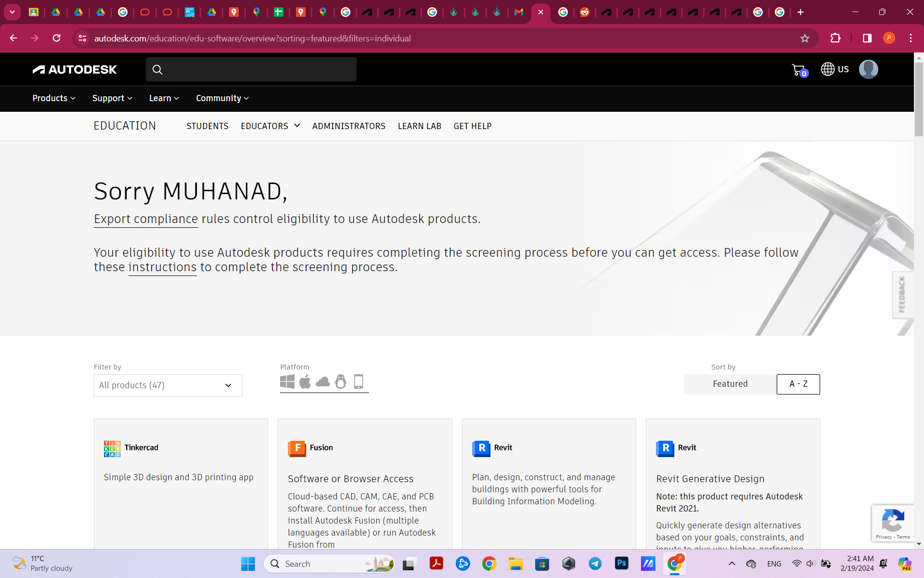
Task: Filter platforms by cloud icon
Action: 323,382
